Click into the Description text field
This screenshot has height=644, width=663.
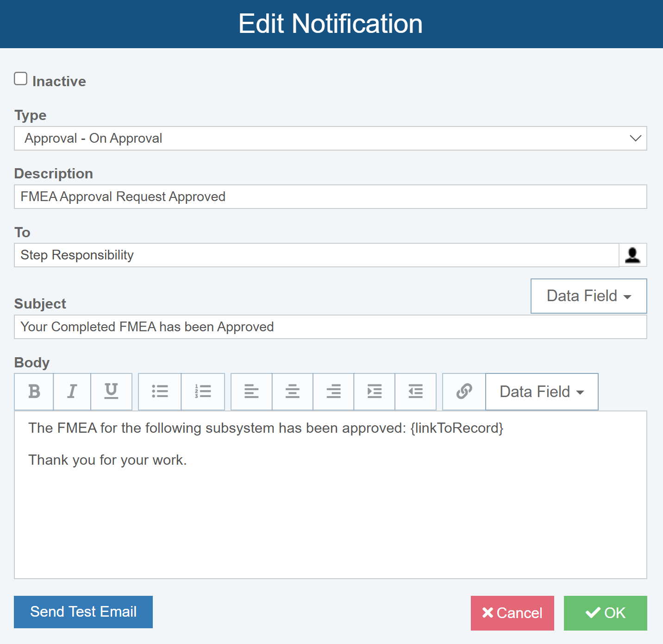330,197
